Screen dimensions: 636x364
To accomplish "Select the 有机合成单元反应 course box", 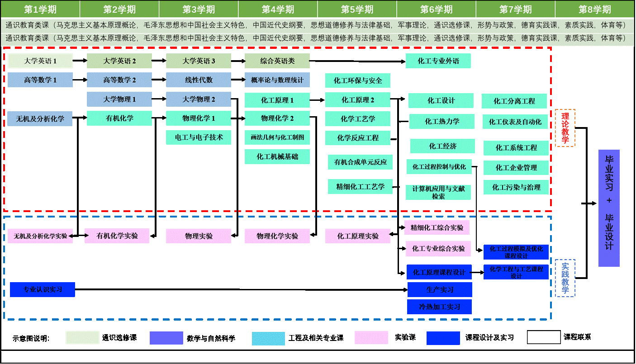I will pyautogui.click(x=361, y=162).
